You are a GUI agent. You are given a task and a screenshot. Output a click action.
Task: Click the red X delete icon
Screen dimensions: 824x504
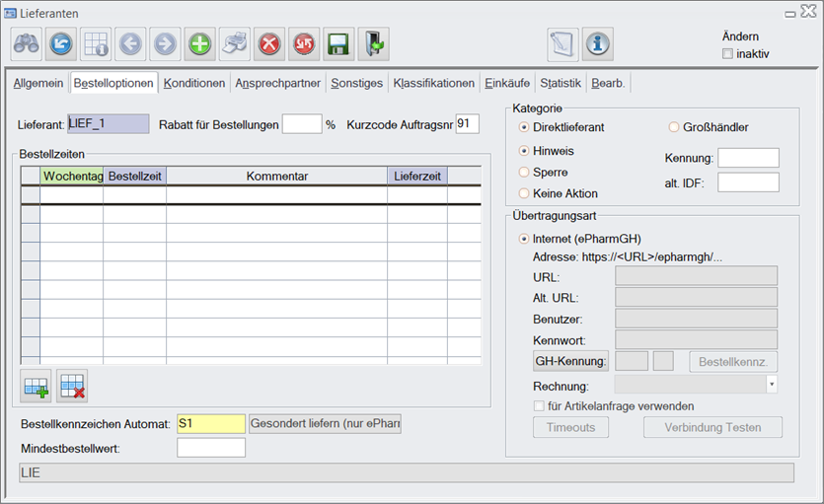(x=269, y=44)
